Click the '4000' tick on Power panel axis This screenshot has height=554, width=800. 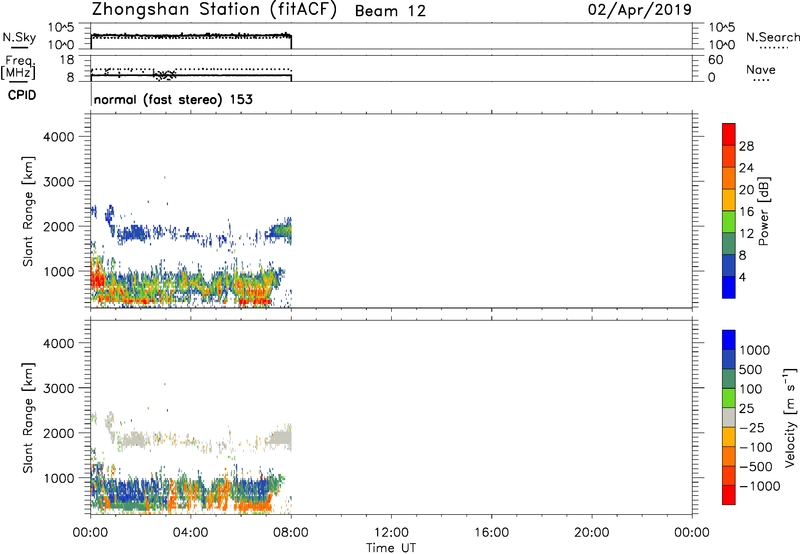(59, 137)
